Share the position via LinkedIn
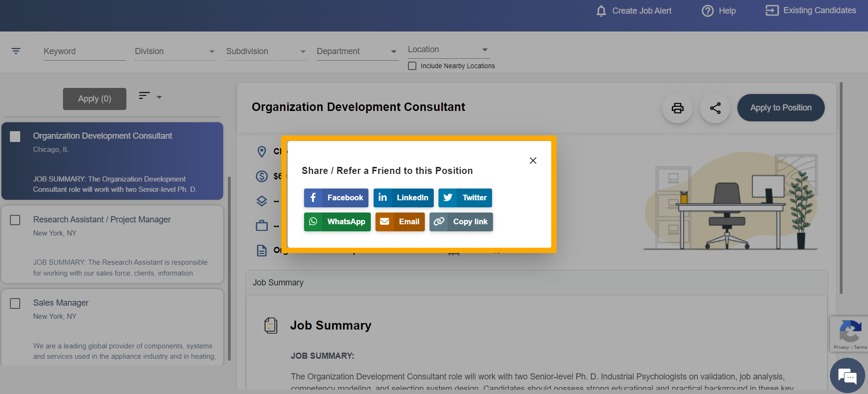This screenshot has height=394, width=868. 404,198
